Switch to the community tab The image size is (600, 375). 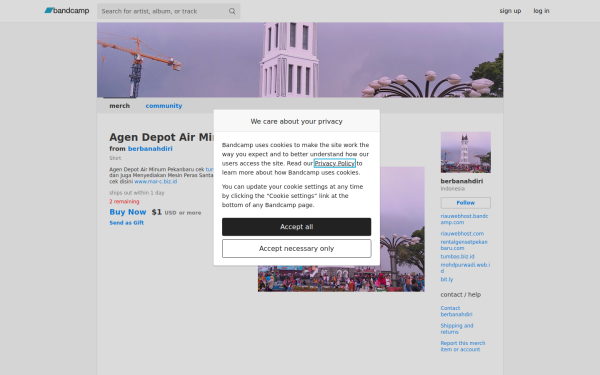pos(164,106)
